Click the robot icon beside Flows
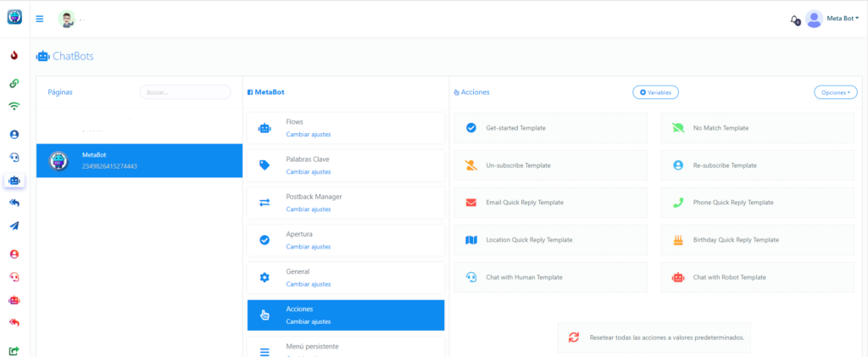This screenshot has height=357, width=868. (264, 128)
